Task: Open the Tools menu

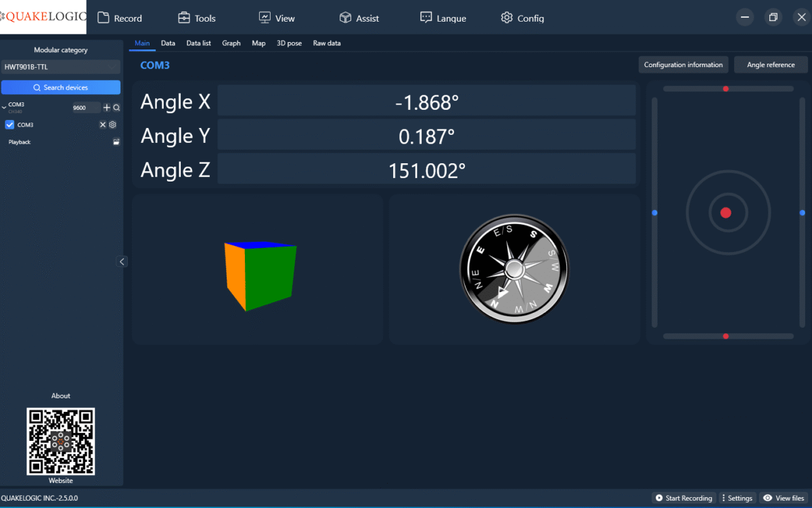Action: point(196,18)
